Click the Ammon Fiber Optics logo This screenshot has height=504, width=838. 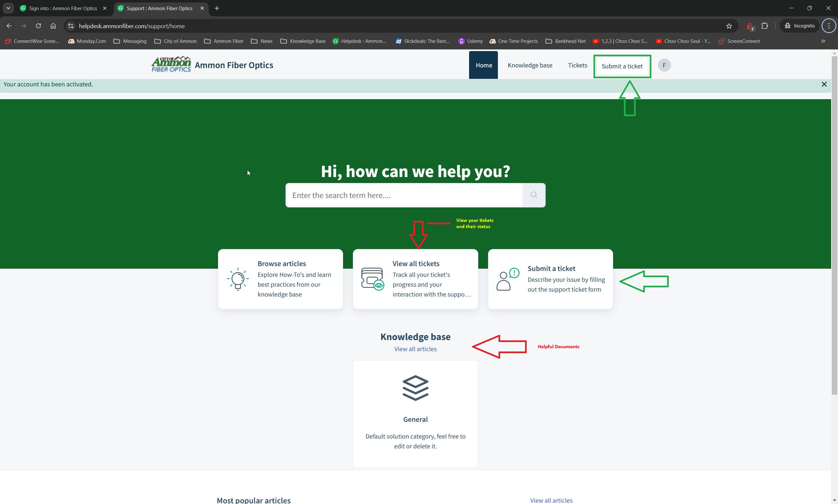coord(171,64)
